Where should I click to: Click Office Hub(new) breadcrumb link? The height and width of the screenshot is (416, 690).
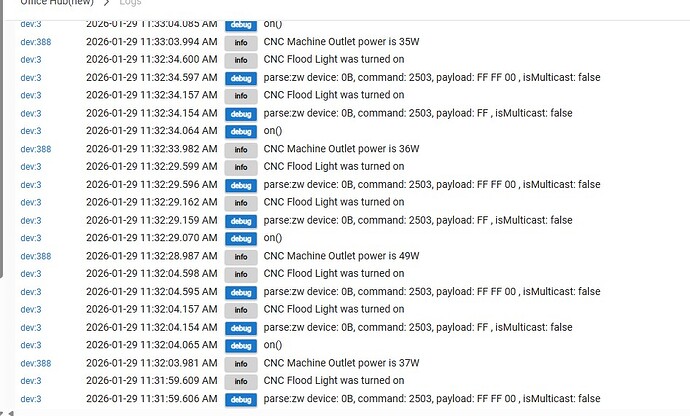(x=57, y=2)
